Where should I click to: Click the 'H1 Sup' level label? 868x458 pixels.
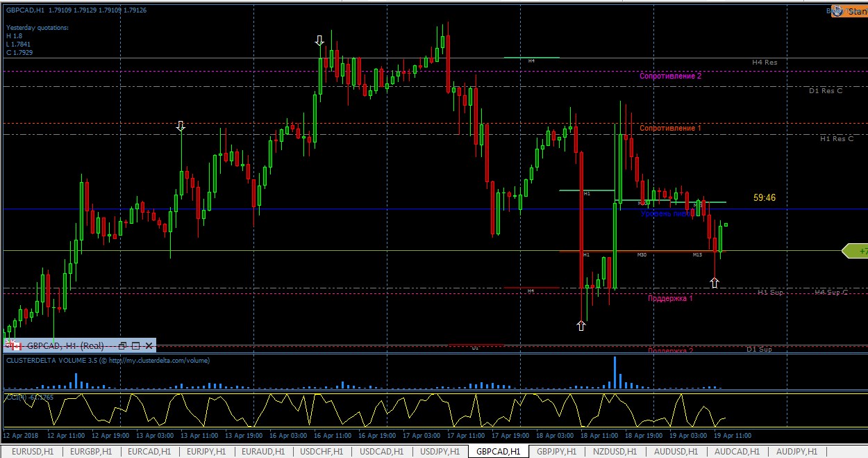(770, 293)
